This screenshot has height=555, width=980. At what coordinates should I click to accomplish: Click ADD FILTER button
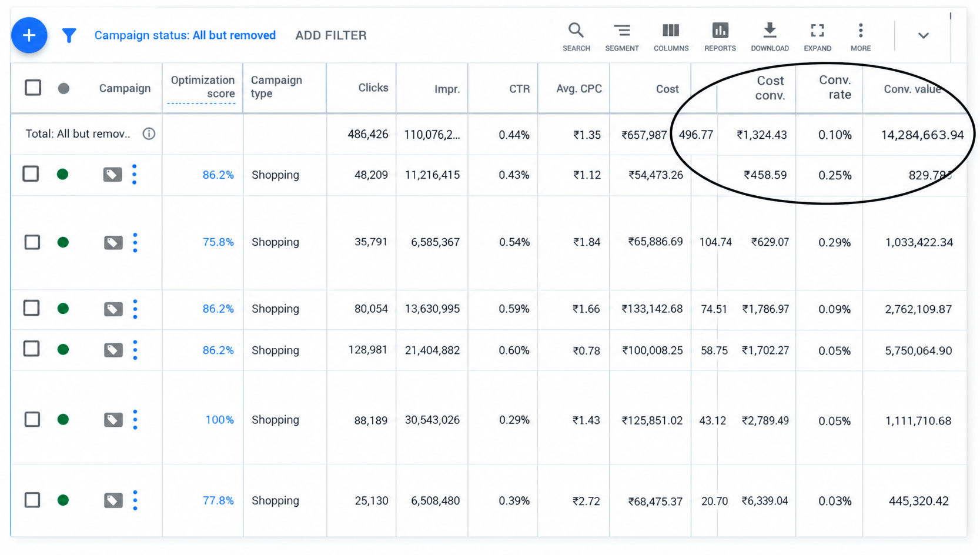pyautogui.click(x=331, y=35)
